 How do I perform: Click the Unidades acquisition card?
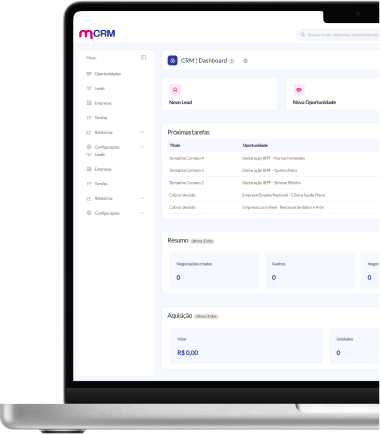[354, 346]
